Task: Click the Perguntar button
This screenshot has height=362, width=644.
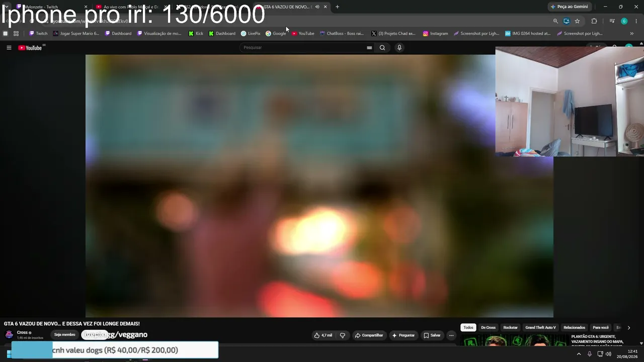Action: coord(404,335)
